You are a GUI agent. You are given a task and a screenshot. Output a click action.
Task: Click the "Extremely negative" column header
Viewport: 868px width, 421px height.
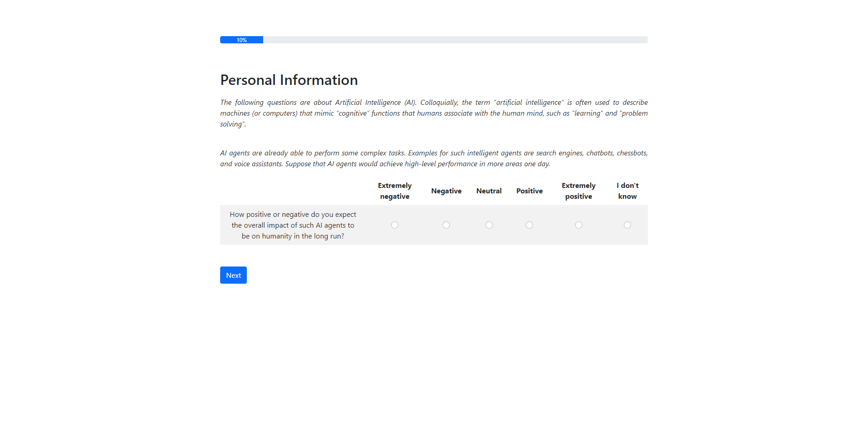click(x=395, y=191)
